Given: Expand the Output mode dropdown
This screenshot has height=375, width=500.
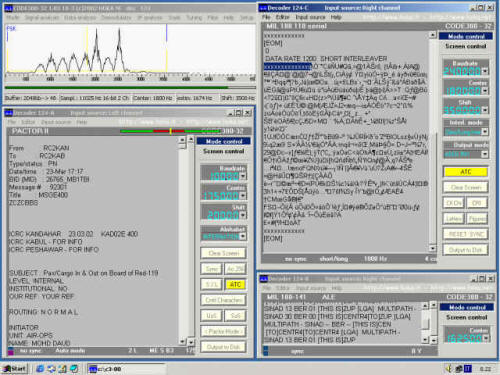Looking at the screenshot, I should (485, 154).
